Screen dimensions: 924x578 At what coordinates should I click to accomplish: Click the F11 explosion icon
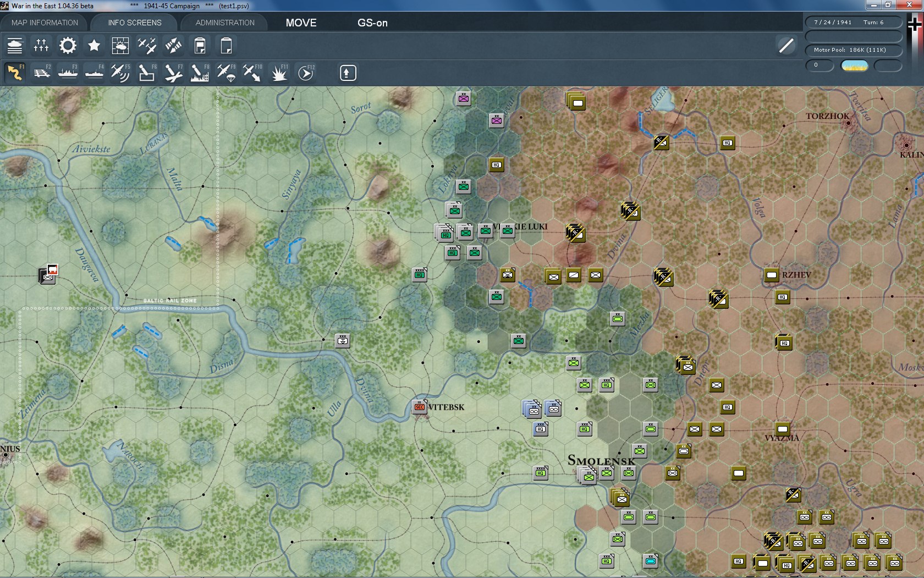[279, 73]
